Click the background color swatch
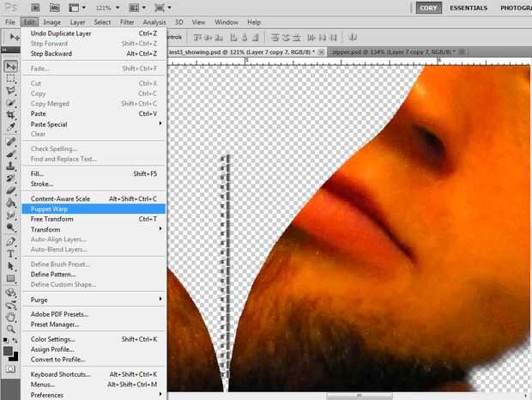Image resolution: width=532 pixels, height=400 pixels. coord(14,357)
